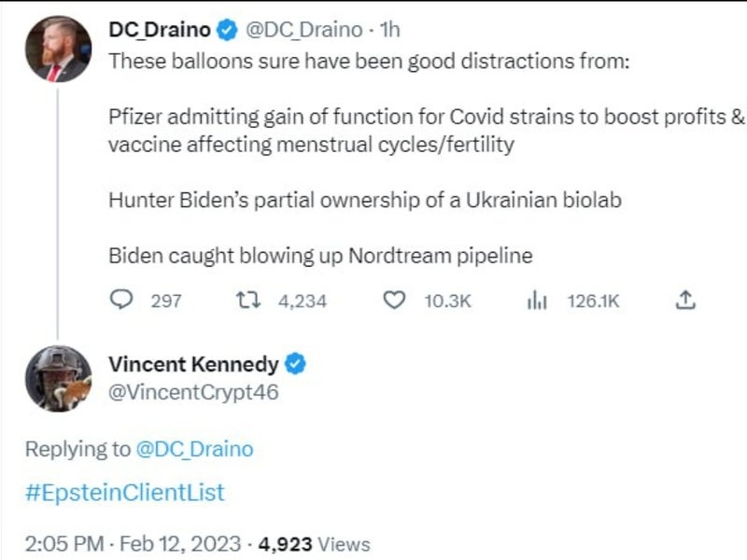The width and height of the screenshot is (747, 560).
Task: Visit the @VincentCrypt46 handle
Action: click(x=193, y=393)
